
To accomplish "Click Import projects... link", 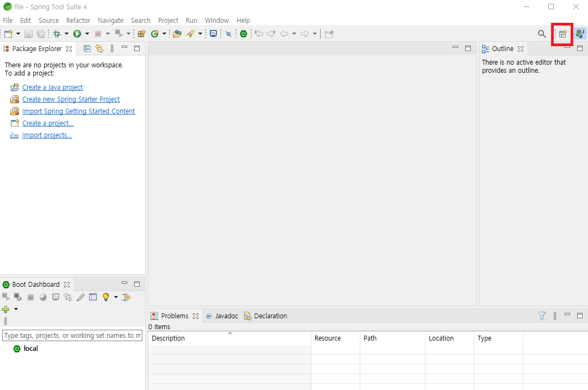I will [47, 135].
